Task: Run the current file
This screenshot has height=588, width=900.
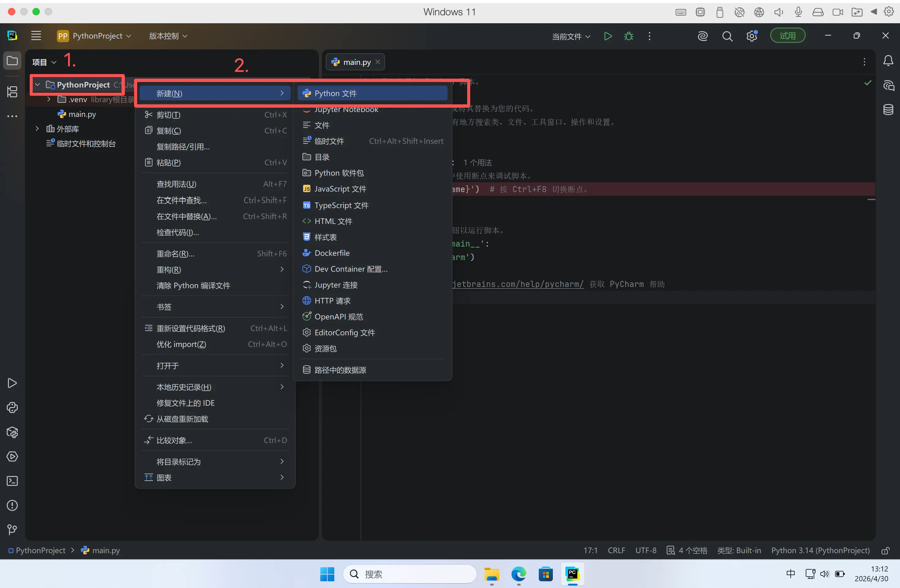Action: pos(608,36)
